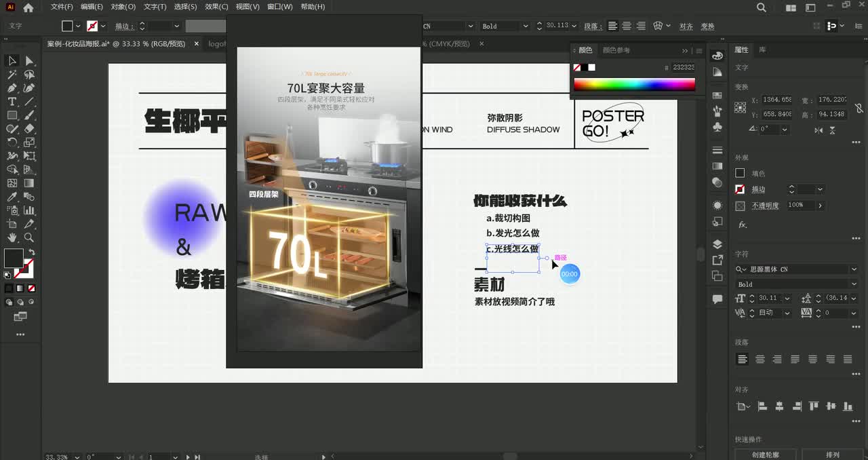Select the Curvature tool

coord(29,88)
